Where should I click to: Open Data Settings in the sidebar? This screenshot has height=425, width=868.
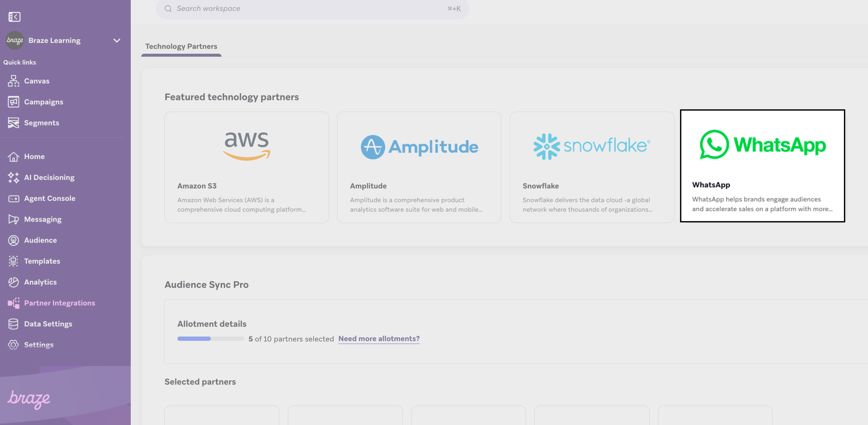pyautogui.click(x=48, y=324)
